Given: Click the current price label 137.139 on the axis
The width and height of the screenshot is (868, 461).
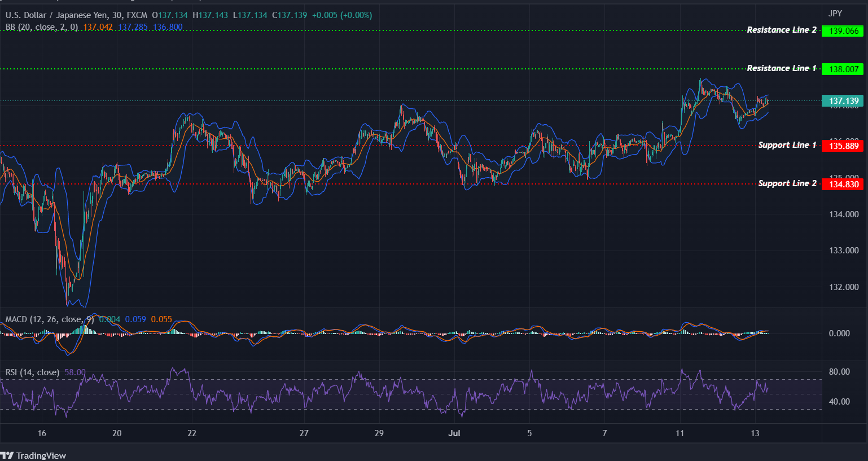Looking at the screenshot, I should 843,100.
